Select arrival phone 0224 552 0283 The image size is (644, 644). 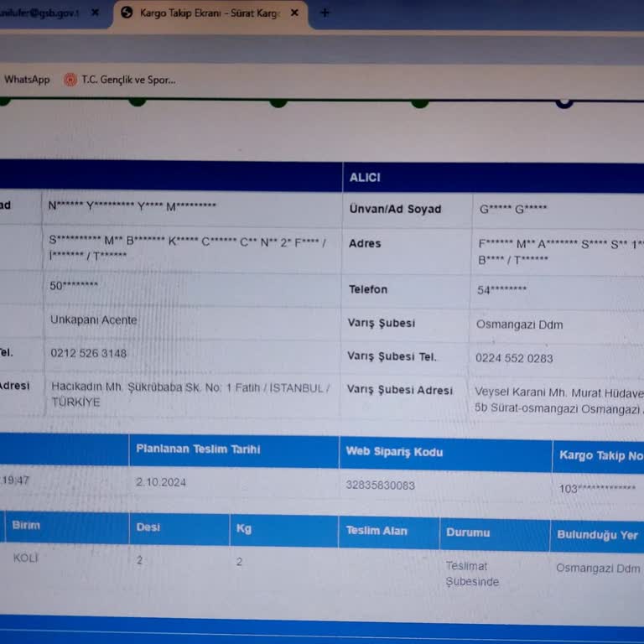point(514,358)
